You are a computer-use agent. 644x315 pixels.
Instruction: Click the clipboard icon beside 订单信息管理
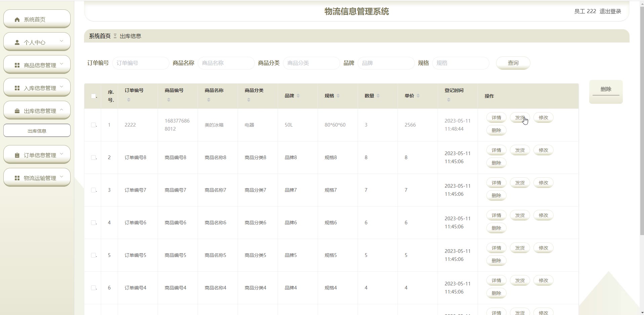pos(17,155)
